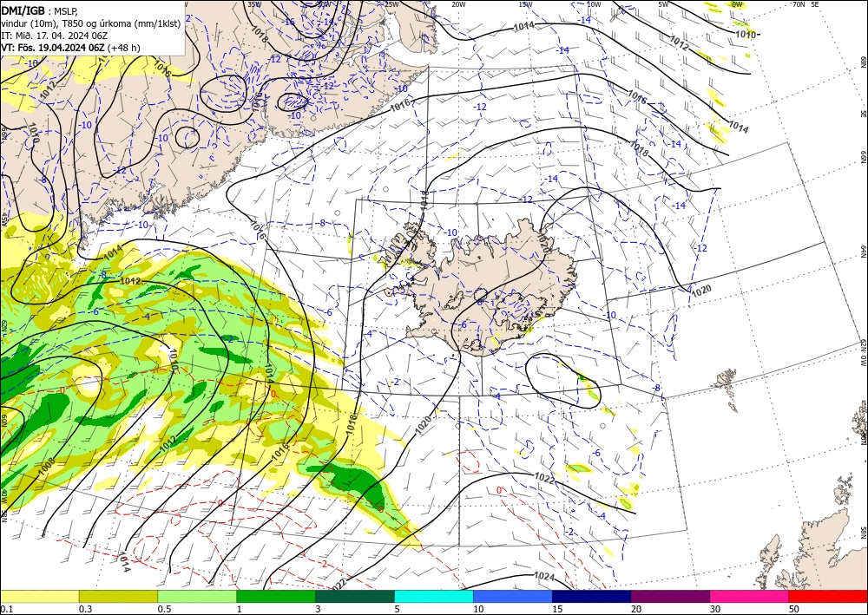Click the yellow 0.1–0.3 precipitation legend swatch

tap(39, 596)
